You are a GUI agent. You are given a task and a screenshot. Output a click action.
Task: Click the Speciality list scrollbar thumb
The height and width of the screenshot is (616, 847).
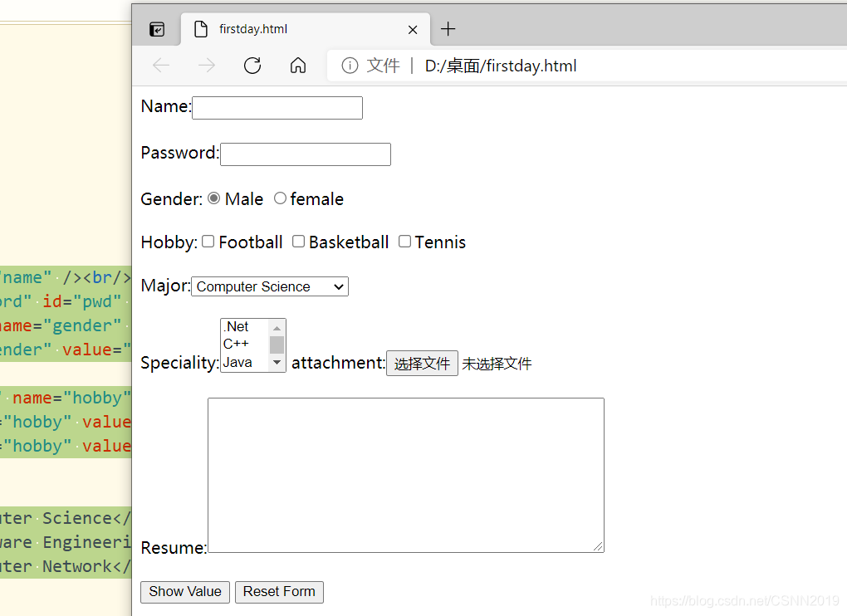pyautogui.click(x=277, y=345)
